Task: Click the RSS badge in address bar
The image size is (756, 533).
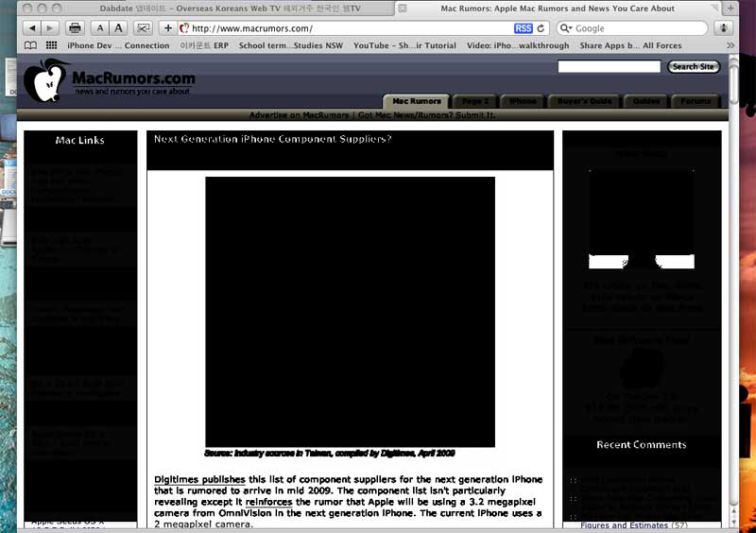Action: (524, 28)
